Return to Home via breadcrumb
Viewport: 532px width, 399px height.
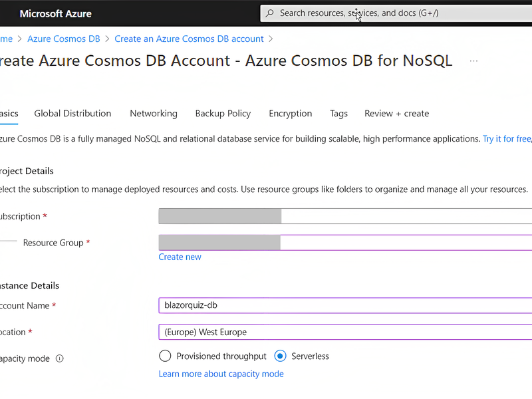pos(6,39)
